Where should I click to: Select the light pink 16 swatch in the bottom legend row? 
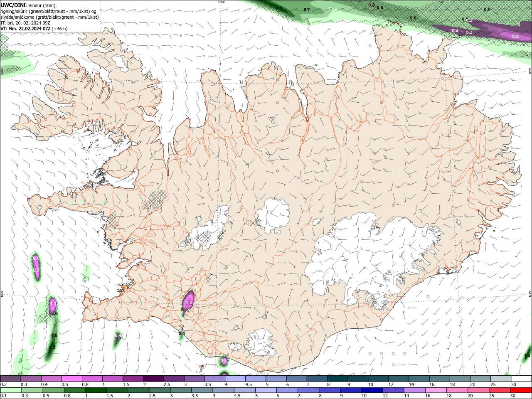436,390
